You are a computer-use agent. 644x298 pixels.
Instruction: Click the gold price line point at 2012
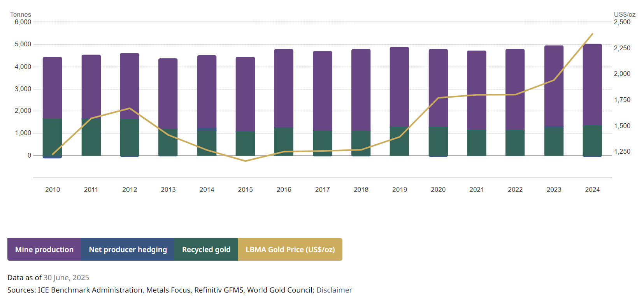click(130, 108)
